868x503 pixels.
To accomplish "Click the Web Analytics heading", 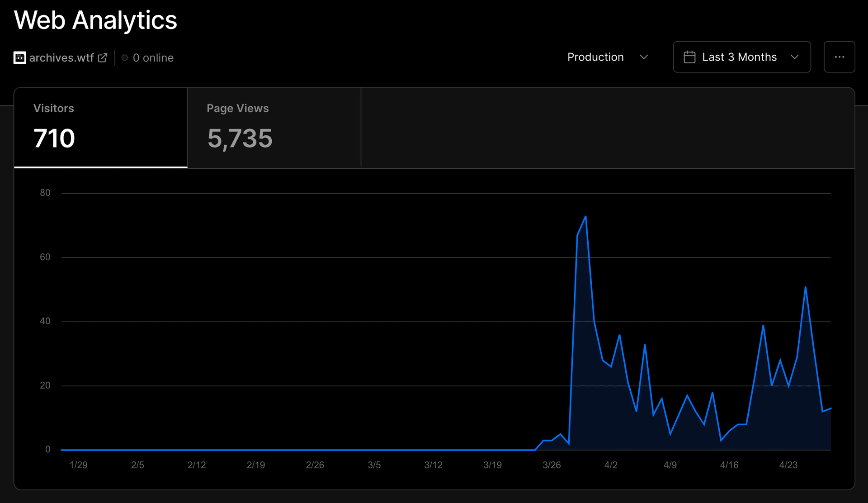I will [x=95, y=20].
